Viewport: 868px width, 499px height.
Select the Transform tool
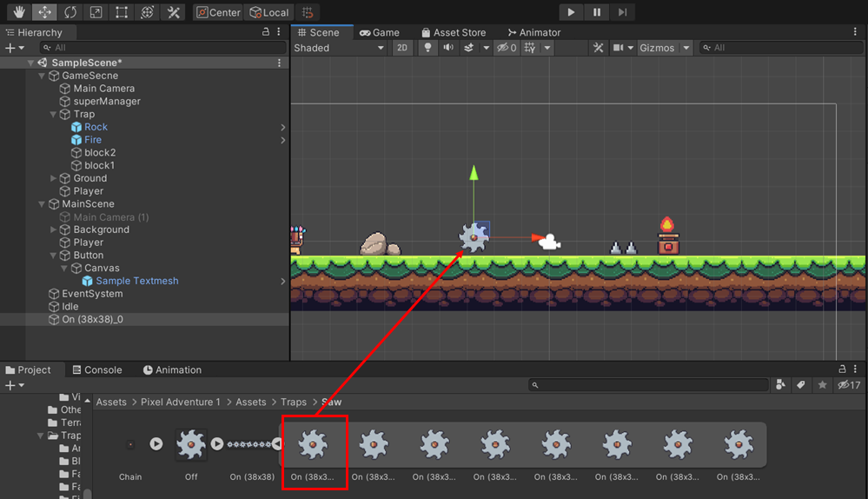(147, 12)
